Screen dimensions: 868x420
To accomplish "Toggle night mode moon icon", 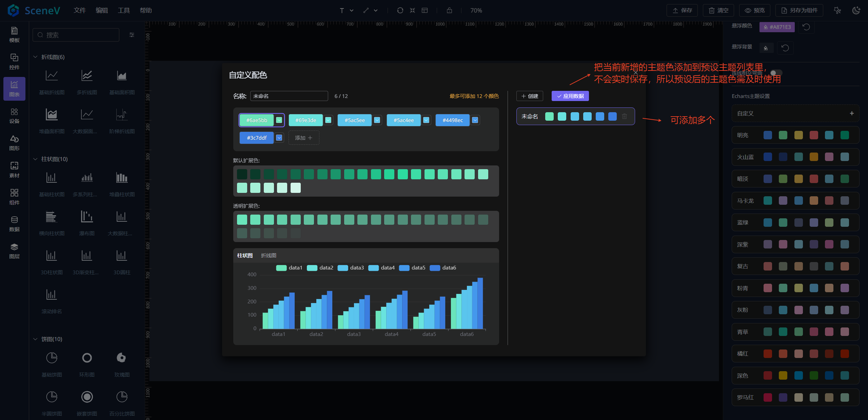I will pos(856,11).
